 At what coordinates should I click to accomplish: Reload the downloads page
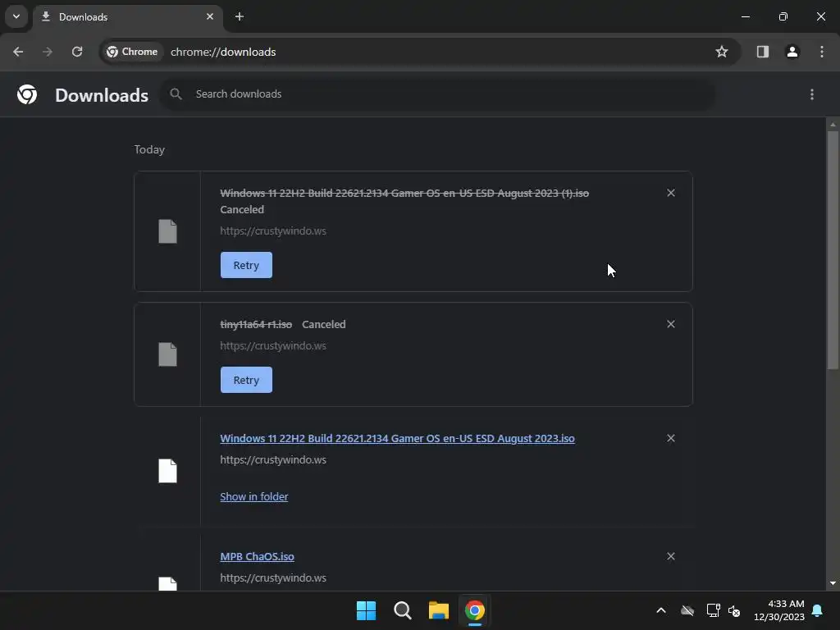(77, 52)
